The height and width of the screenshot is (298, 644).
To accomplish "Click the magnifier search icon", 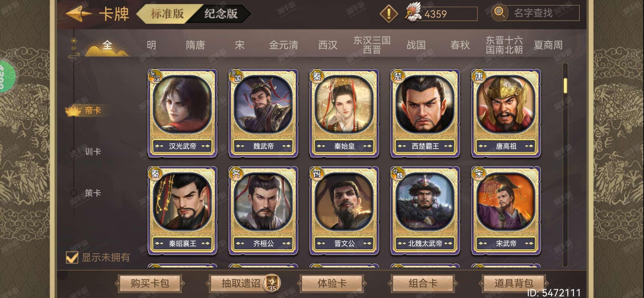I will click(500, 13).
